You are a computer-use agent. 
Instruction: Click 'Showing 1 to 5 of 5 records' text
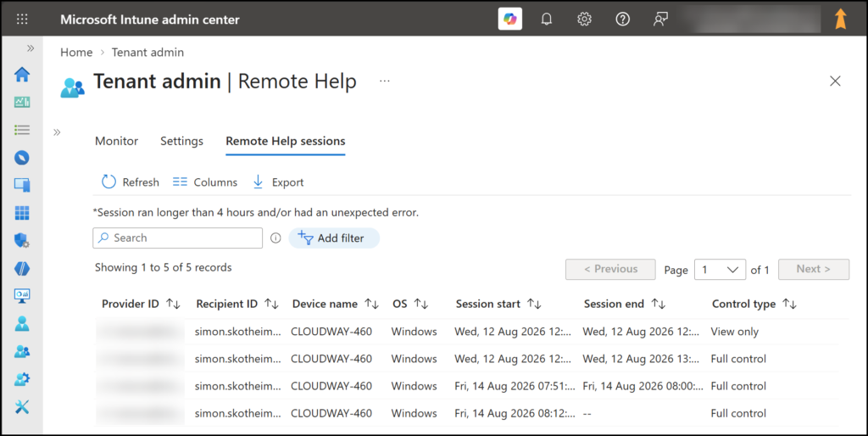click(164, 267)
